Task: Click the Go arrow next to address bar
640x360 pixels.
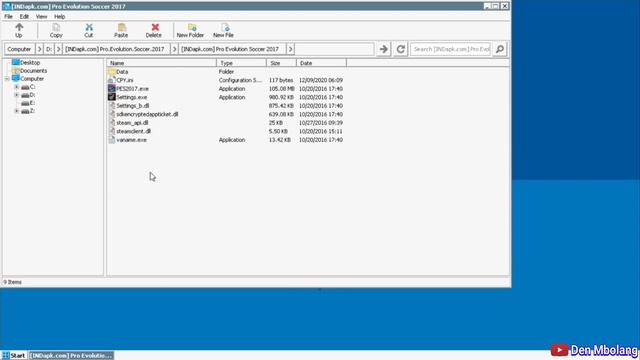Action: coord(384,49)
